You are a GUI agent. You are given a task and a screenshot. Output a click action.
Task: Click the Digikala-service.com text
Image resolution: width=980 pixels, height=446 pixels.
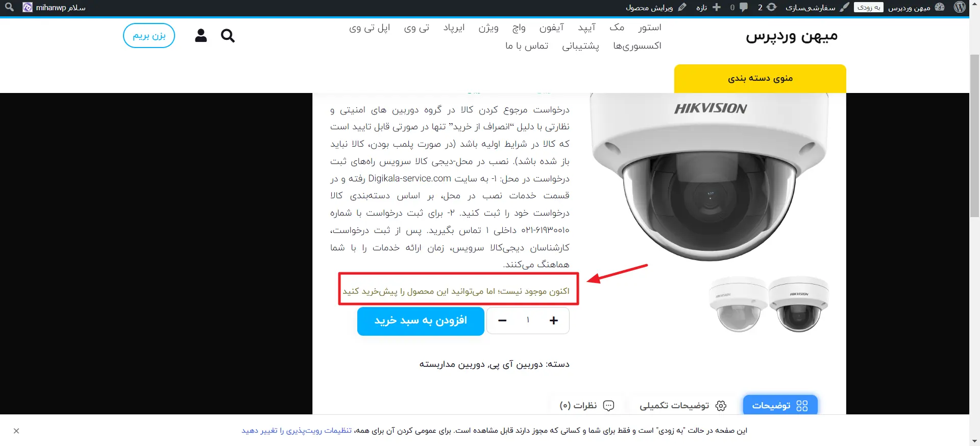(409, 178)
